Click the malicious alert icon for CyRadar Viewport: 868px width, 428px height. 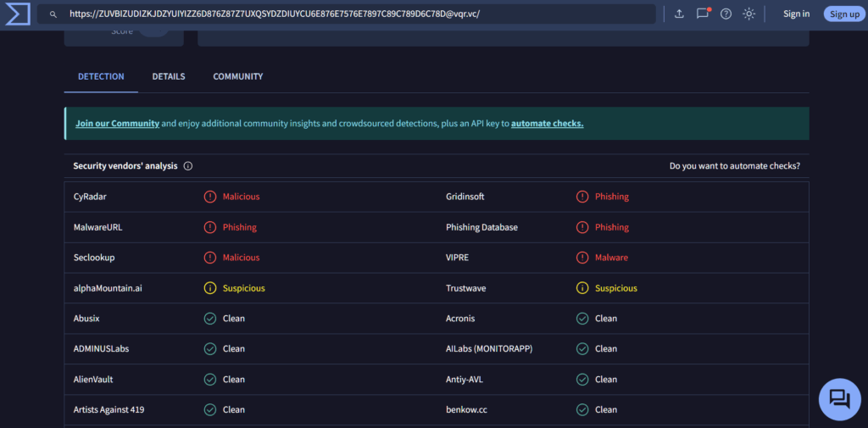point(210,197)
